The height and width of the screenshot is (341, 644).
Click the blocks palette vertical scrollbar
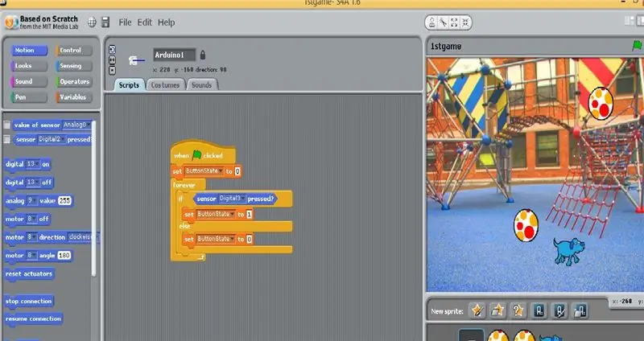coord(94,197)
